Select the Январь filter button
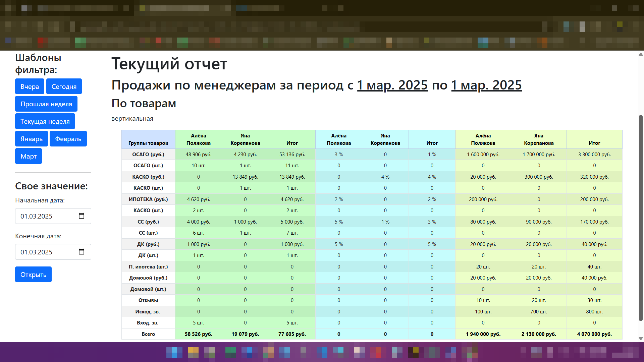Image resolution: width=644 pixels, height=362 pixels. (32, 139)
